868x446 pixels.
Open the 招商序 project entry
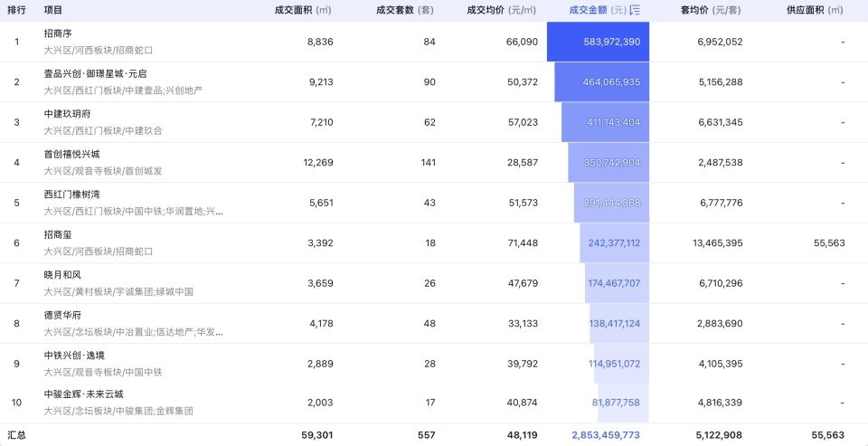point(57,33)
